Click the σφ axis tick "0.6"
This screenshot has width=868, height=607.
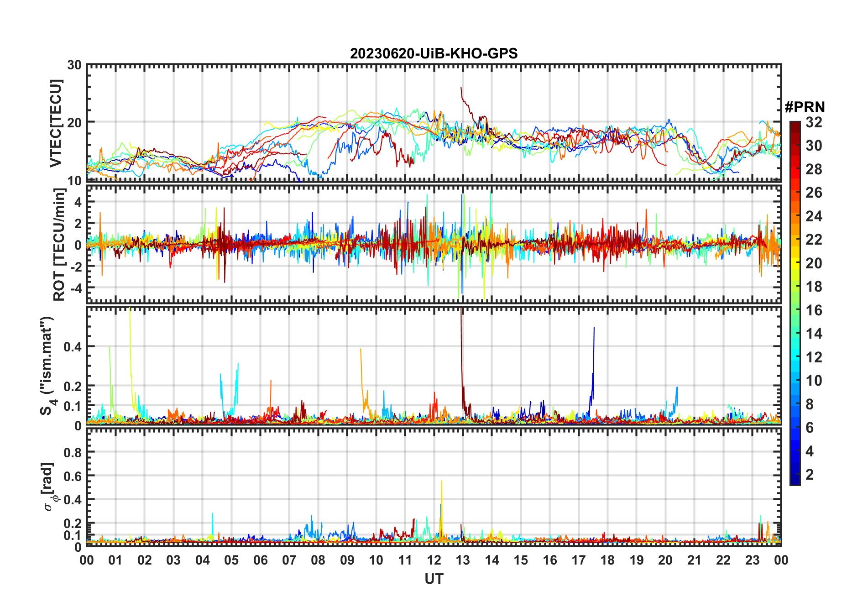[73, 476]
